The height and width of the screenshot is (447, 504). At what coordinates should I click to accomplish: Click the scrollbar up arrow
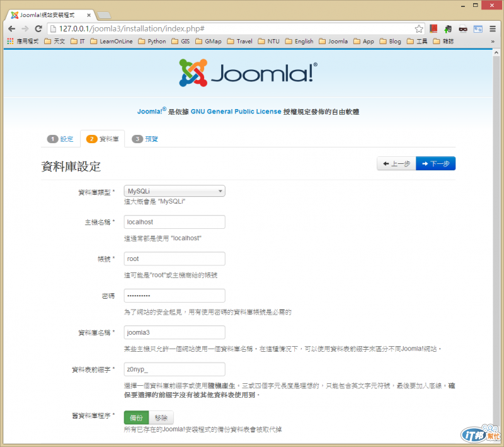496,52
